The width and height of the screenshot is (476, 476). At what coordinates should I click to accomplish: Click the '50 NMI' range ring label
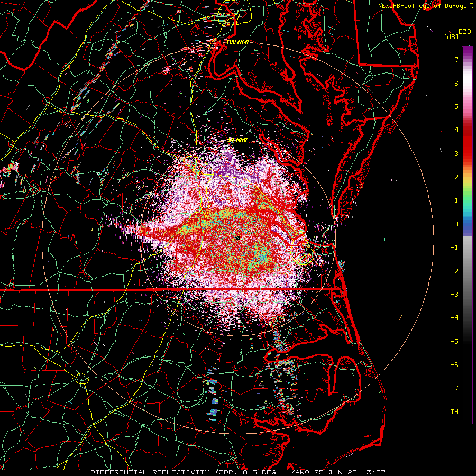click(237, 140)
